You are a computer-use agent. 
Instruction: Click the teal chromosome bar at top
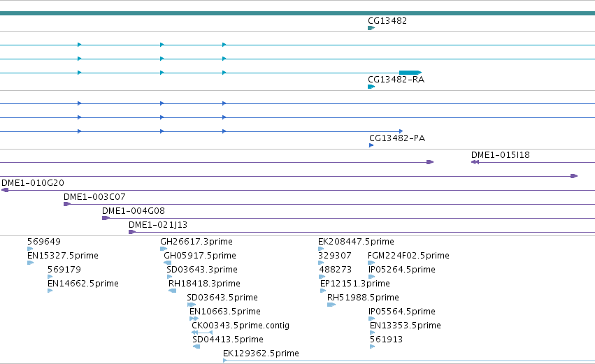pyautogui.click(x=298, y=13)
